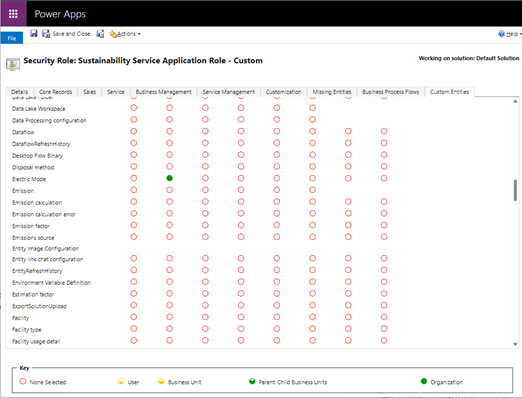Open the Customization tab
This screenshot has height=398, width=522.
point(284,92)
